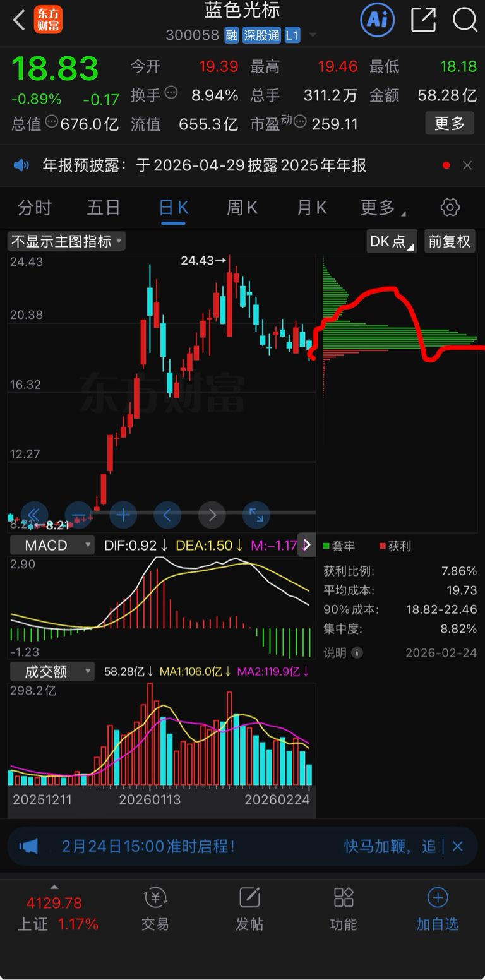The height and width of the screenshot is (980, 485).
Task: Tap the 总值 info icon
Action: point(52,122)
